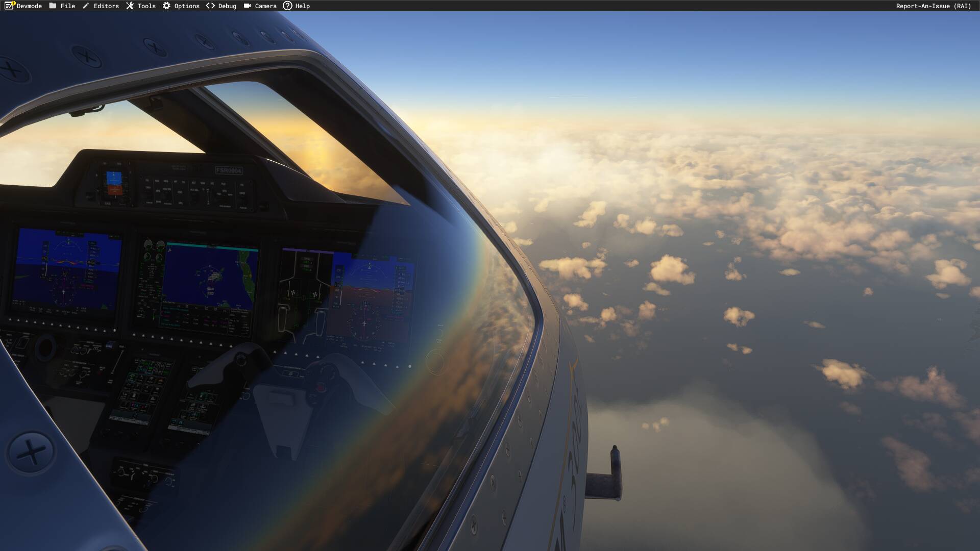Screen dimensions: 980x551
Task: Click the left pedestal touchscreen controller
Action: 142,390
